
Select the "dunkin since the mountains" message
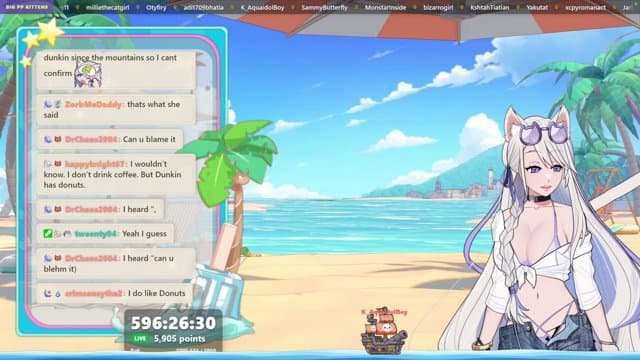click(116, 69)
